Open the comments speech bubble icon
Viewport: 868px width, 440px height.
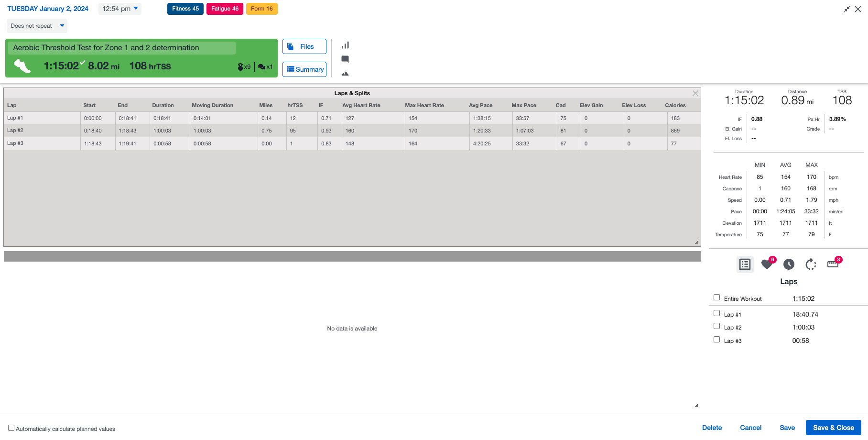(x=345, y=59)
